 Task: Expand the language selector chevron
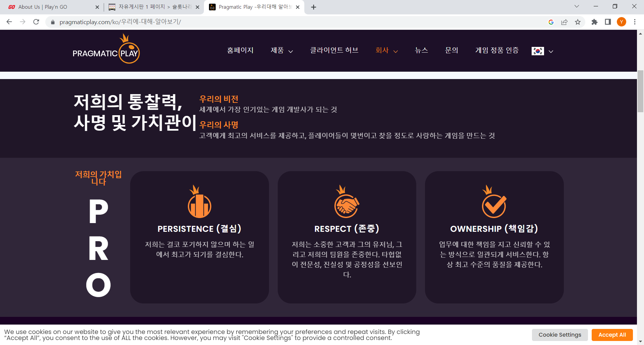point(551,51)
